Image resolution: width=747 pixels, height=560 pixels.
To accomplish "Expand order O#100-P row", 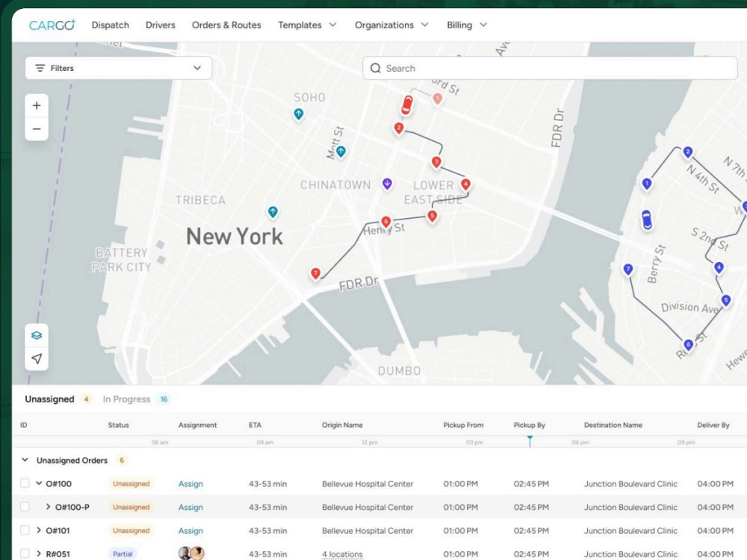I will (48, 507).
